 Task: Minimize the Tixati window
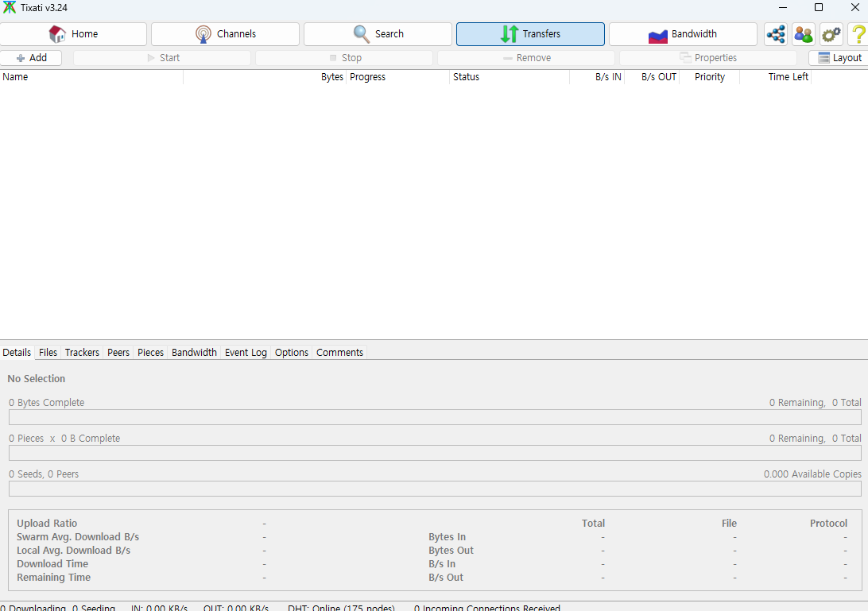783,8
